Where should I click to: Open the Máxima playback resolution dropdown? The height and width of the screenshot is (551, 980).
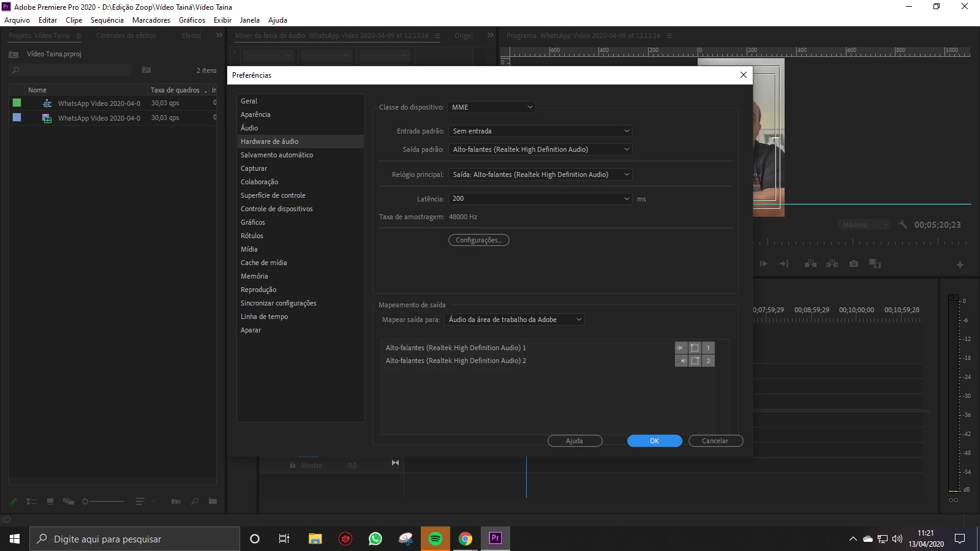click(x=864, y=225)
